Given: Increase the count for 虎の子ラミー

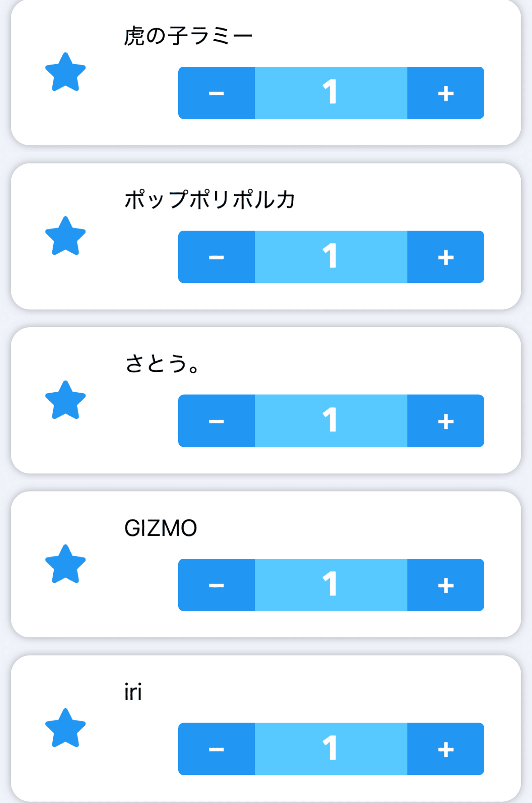Looking at the screenshot, I should tap(445, 93).
